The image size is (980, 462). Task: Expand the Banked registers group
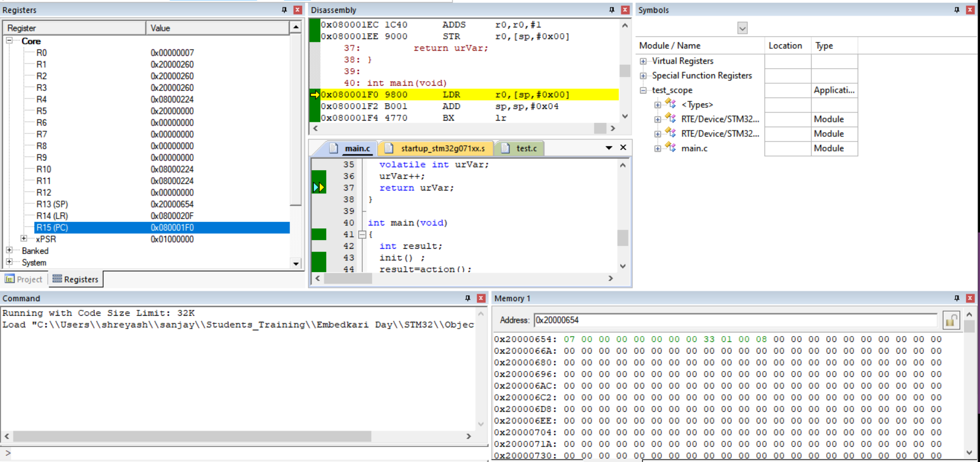[9, 251]
